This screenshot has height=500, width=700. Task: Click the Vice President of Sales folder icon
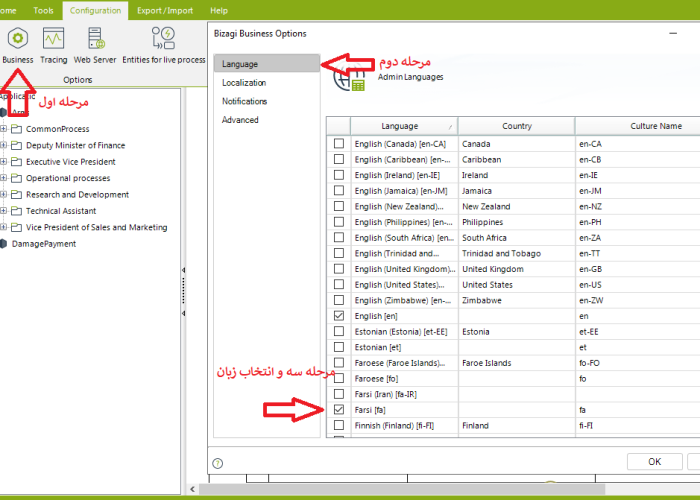coord(17,227)
